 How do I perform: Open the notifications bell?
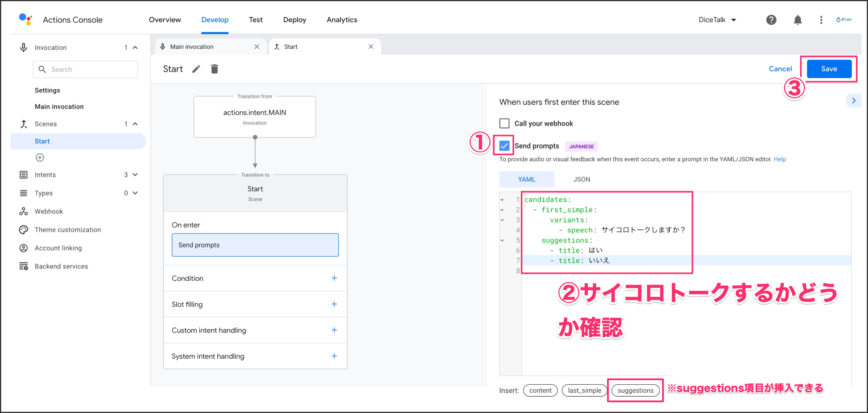point(797,20)
